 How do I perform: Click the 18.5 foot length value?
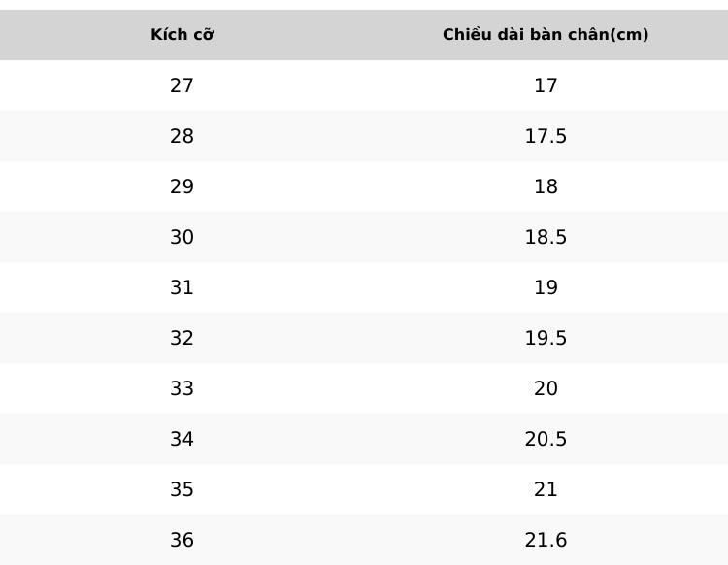pos(546,237)
